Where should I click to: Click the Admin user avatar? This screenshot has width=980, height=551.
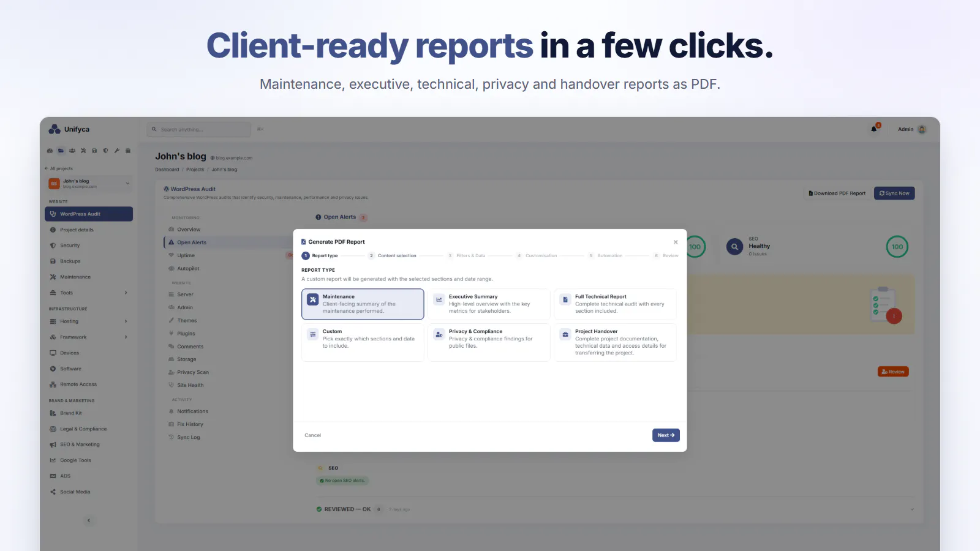(x=922, y=129)
